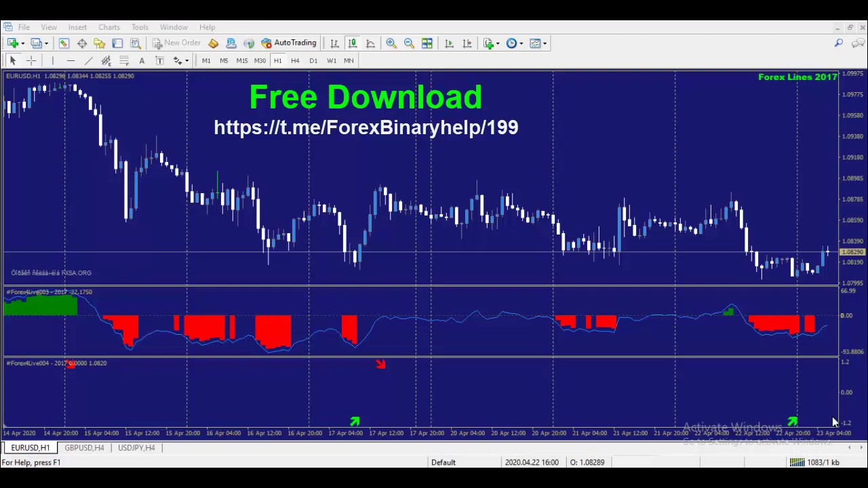Image resolution: width=868 pixels, height=488 pixels.
Task: Select the Fibonacci Retracement tool
Action: point(124,61)
